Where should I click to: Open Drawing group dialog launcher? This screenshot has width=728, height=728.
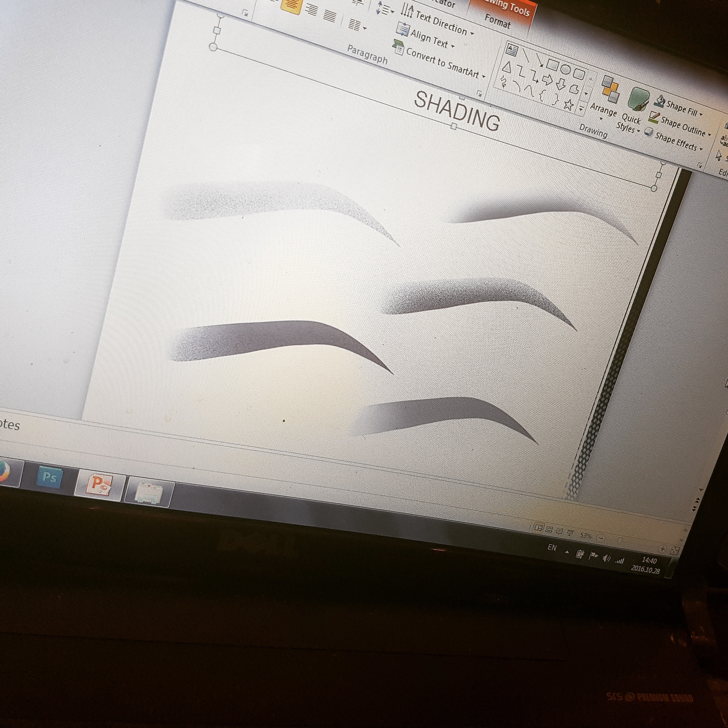pos(699,165)
